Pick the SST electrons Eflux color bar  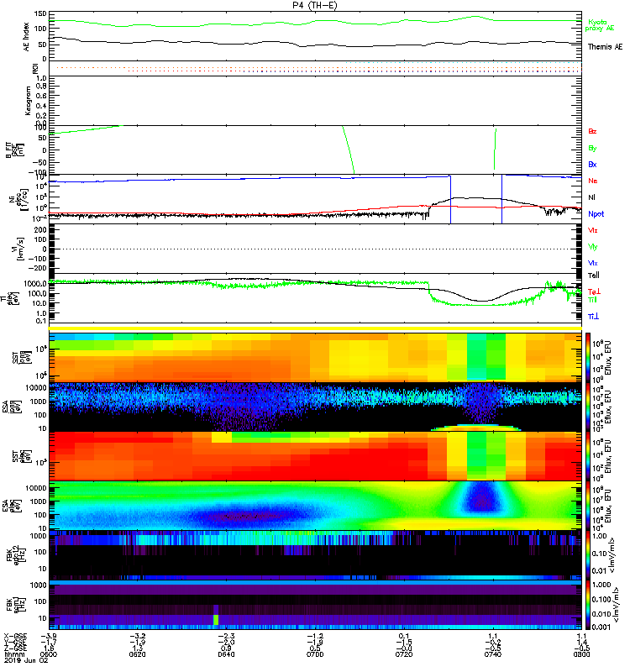(x=588, y=456)
